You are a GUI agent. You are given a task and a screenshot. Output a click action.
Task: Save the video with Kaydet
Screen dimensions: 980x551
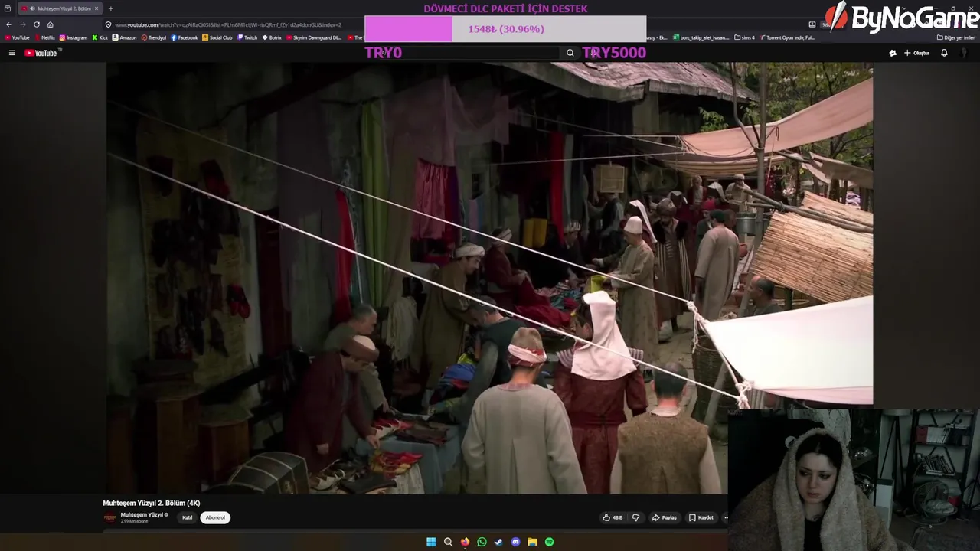click(701, 517)
